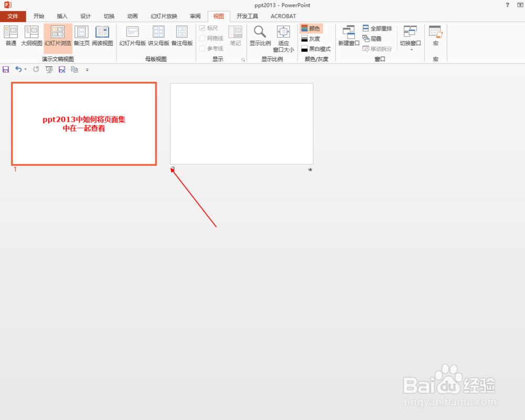
Task: Click Move Split (移动拆分)
Action: (x=377, y=49)
